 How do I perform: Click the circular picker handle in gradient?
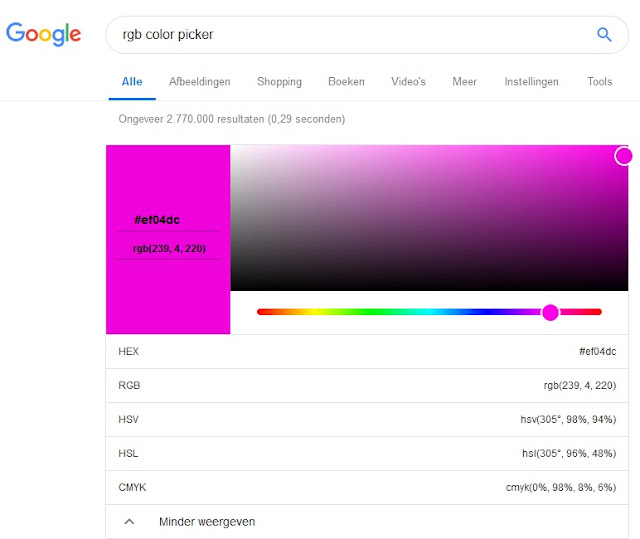[624, 156]
